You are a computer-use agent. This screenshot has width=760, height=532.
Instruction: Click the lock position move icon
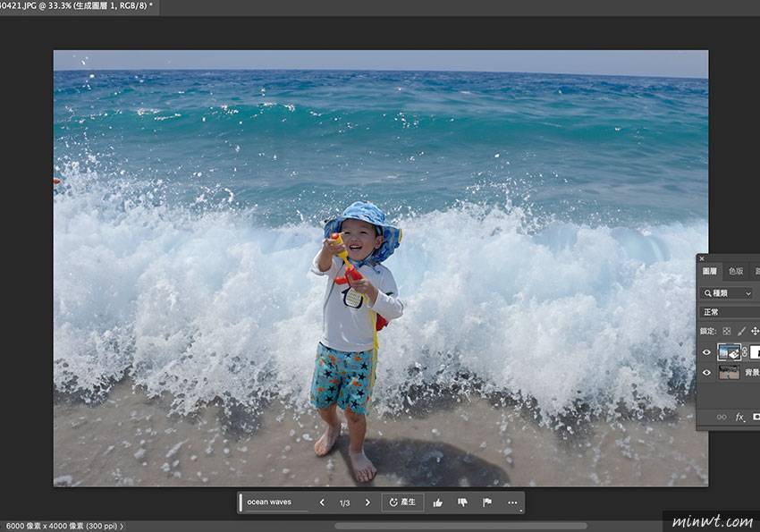pos(755,331)
